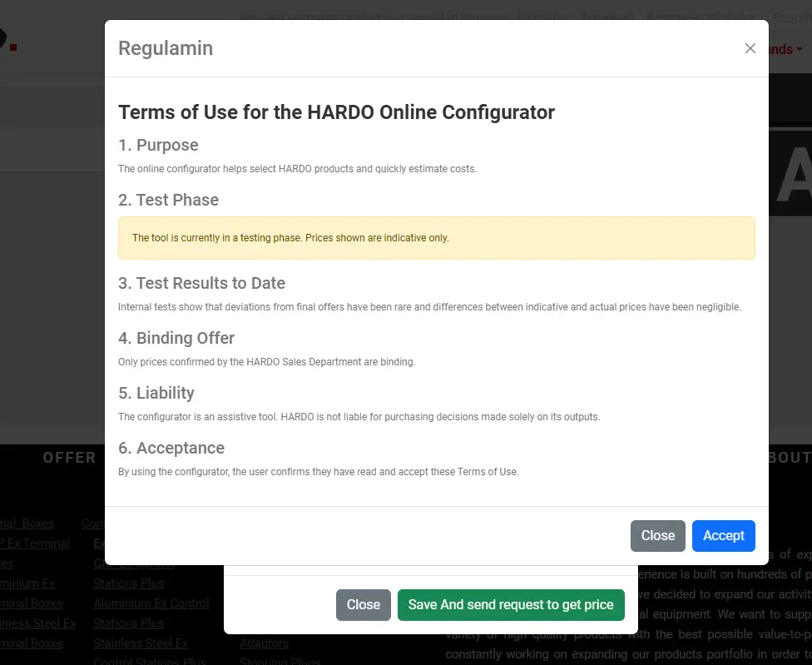Click the blue Accept button

coord(723,535)
